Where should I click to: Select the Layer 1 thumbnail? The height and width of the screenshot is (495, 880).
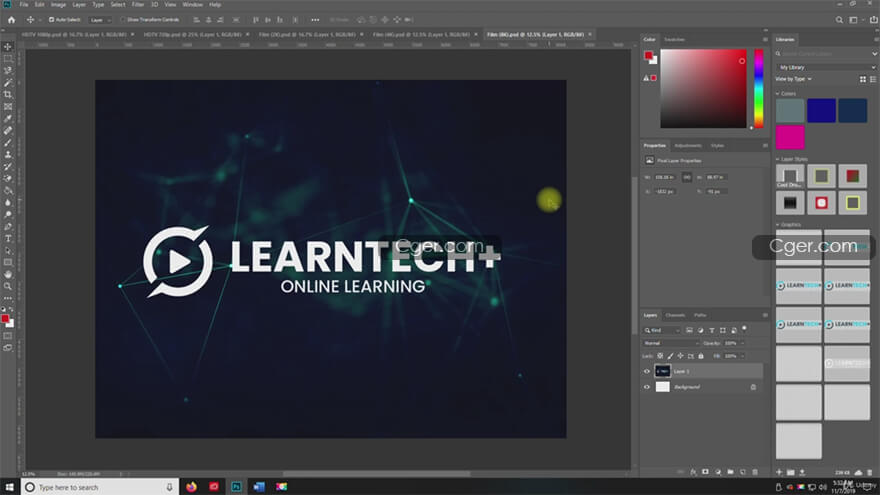pyautogui.click(x=663, y=371)
